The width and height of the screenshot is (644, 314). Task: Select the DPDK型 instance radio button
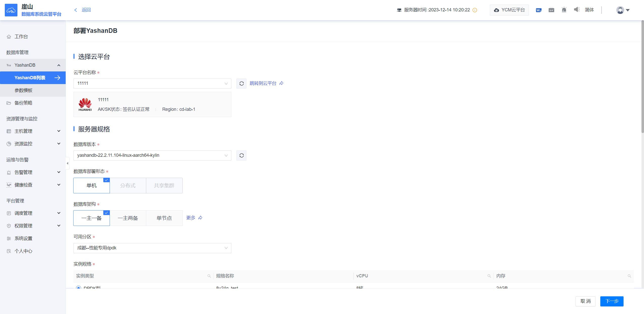[79, 287]
